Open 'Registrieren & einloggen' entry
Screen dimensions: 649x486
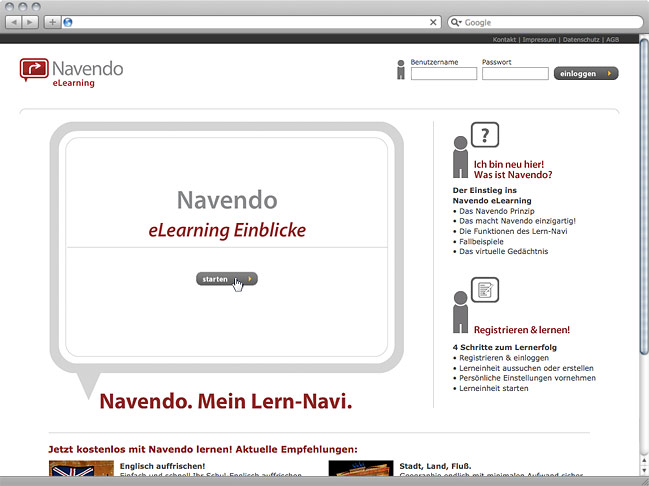click(x=504, y=358)
